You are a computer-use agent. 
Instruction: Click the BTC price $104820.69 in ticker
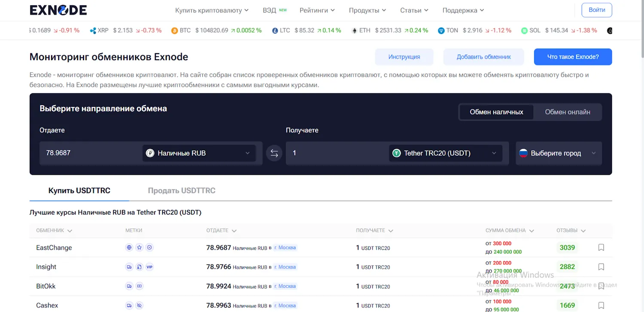click(x=212, y=31)
